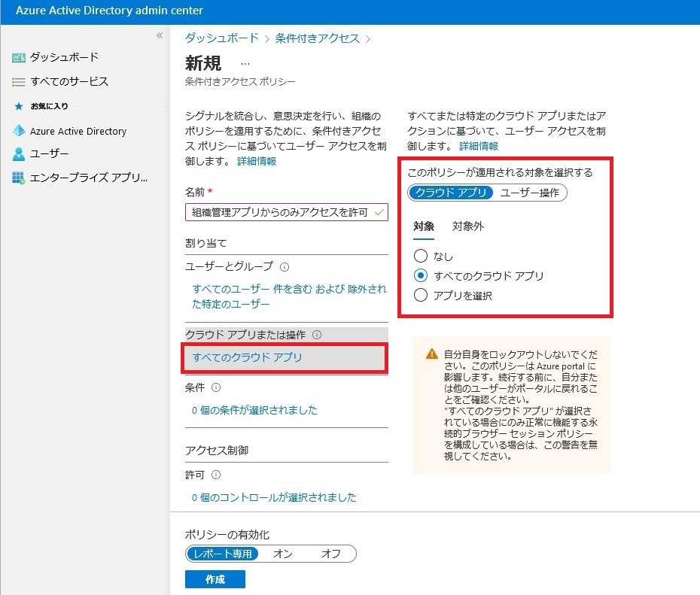Click the Dashboard icon in sidebar
This screenshot has height=595, width=700.
point(18,58)
